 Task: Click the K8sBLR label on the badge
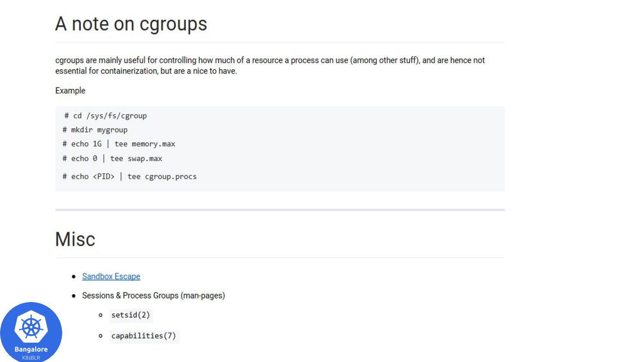[x=31, y=358]
